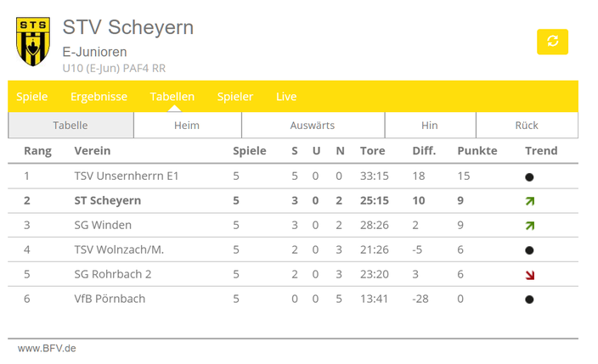
Task: Click TSV Wolnzach/M.'s black trend dot
Action: click(x=529, y=250)
